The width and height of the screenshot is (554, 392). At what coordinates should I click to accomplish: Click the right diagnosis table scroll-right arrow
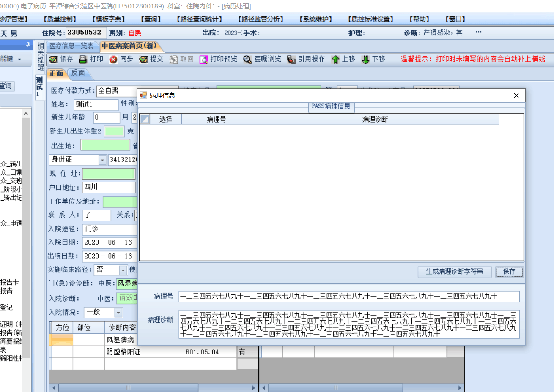461,388
